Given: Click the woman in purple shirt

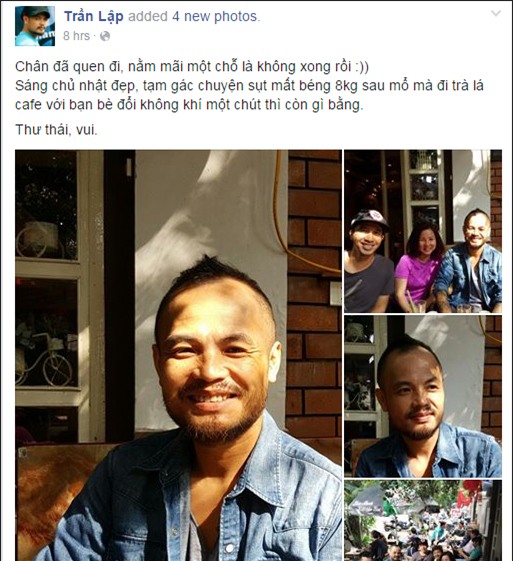Looking at the screenshot, I should tap(419, 267).
